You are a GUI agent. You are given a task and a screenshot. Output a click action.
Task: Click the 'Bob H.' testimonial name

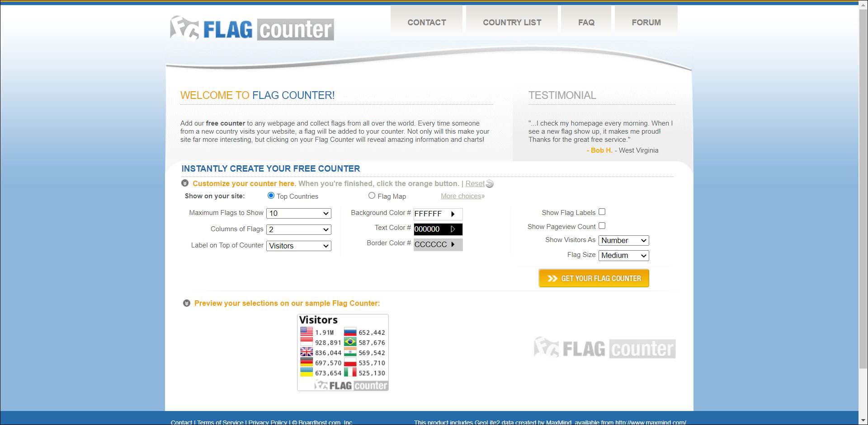pos(601,150)
